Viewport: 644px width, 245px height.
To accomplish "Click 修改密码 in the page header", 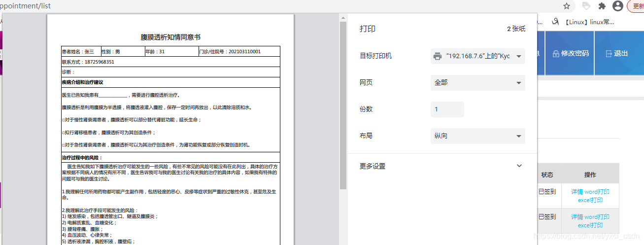I will pyautogui.click(x=575, y=53).
